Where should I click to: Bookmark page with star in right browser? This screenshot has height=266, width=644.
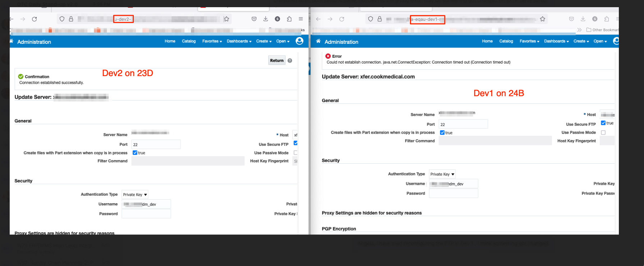(x=543, y=19)
